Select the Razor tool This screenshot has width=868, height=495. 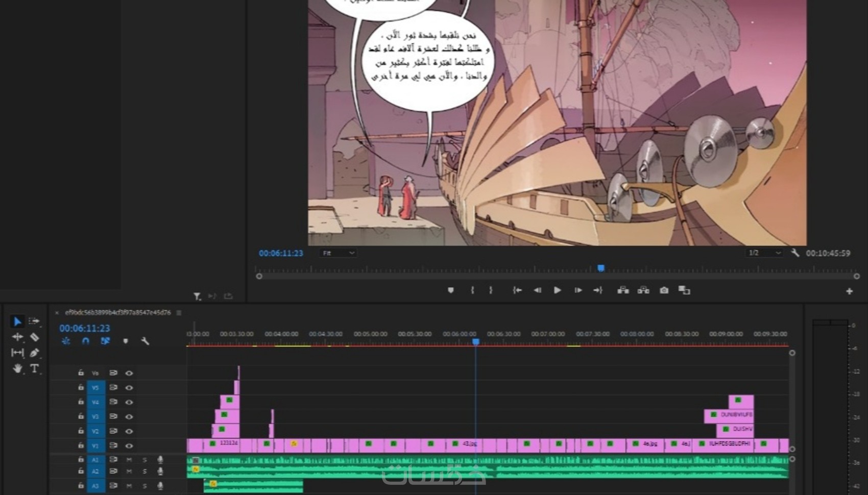34,337
